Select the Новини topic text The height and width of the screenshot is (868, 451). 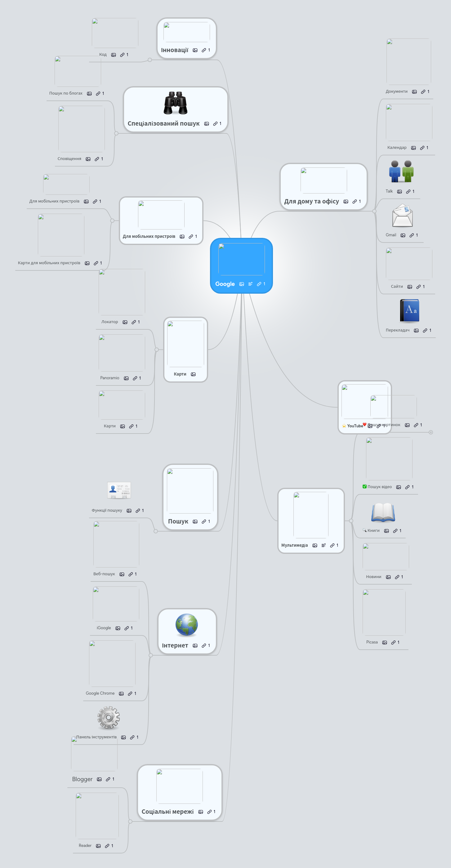373,577
